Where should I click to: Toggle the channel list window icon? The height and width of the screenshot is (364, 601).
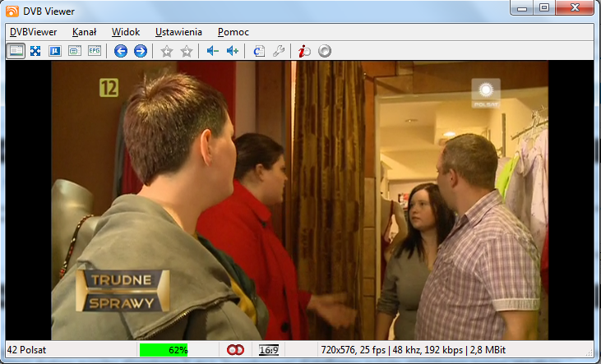[x=16, y=51]
